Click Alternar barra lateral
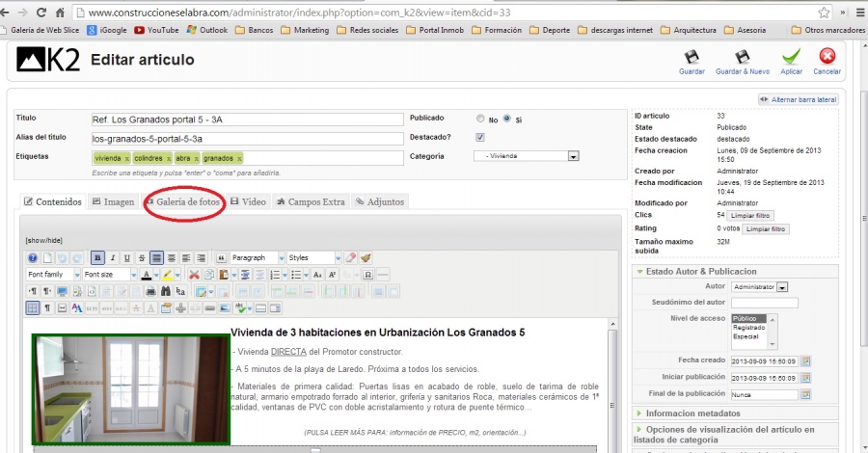The height and width of the screenshot is (453, 868). [x=798, y=99]
